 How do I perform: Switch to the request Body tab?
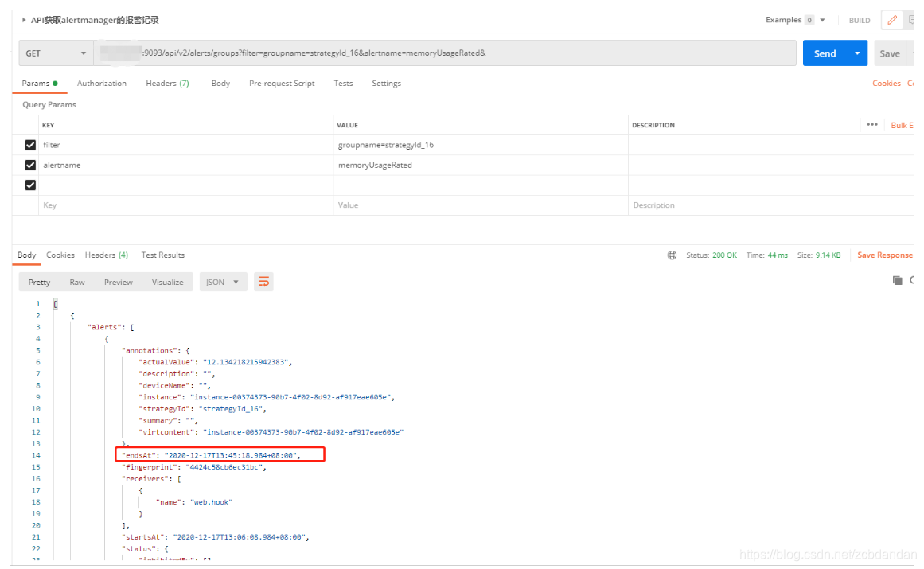(x=220, y=84)
